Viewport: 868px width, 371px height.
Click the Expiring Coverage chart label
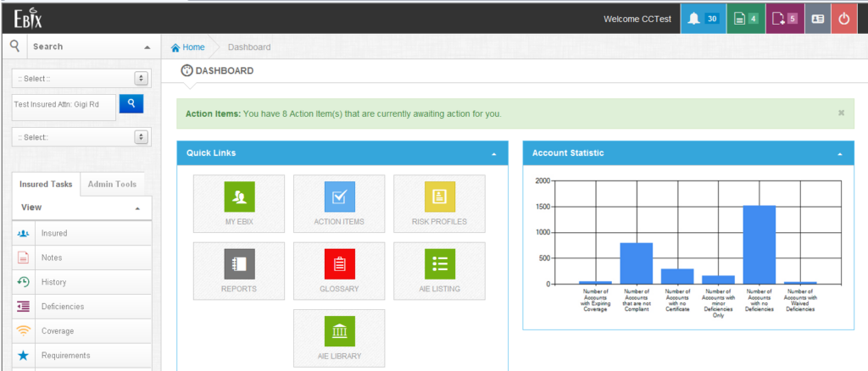click(x=595, y=300)
